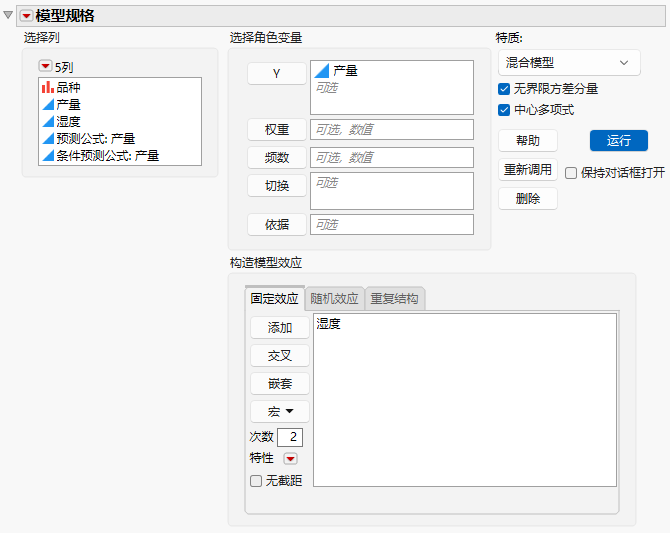The image size is (670, 533).
Task: Open the red triangle menu beside 模型规格
Action: (x=26, y=16)
